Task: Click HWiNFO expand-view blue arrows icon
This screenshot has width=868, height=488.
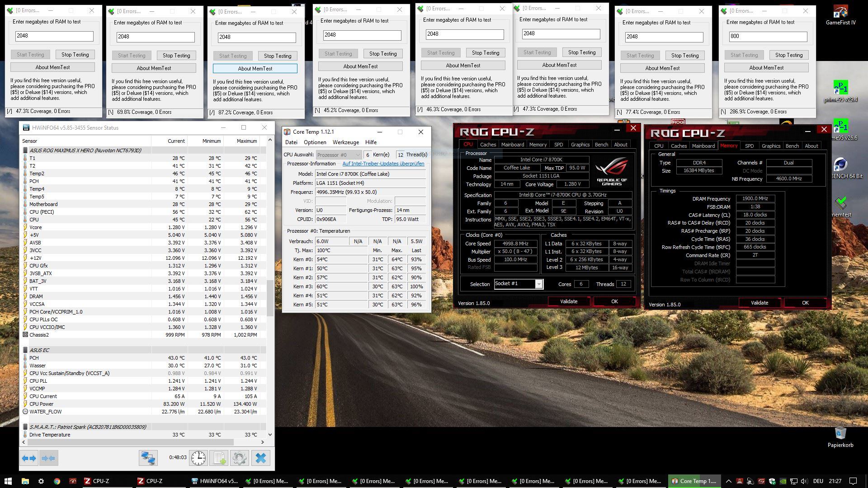Action: coord(29,458)
